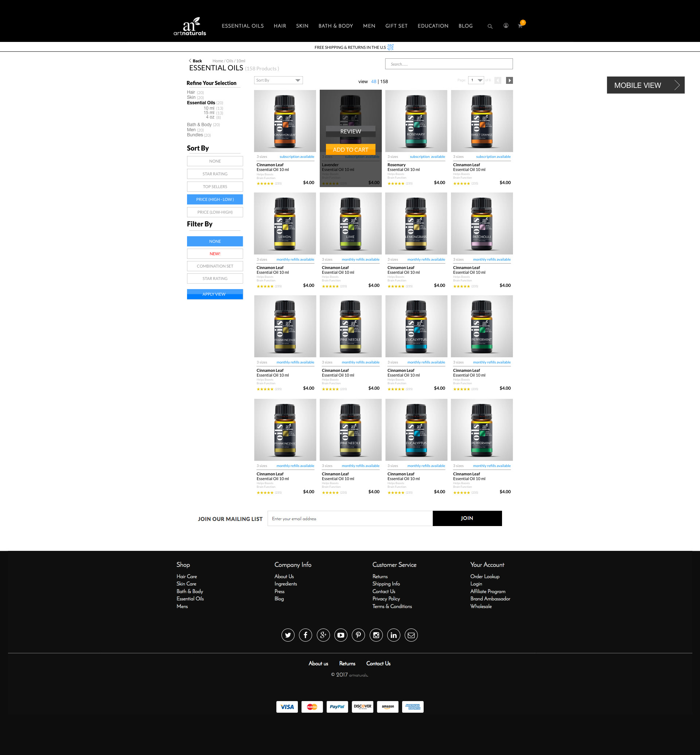Open the YouTube social icon
700x755 pixels.
point(341,635)
